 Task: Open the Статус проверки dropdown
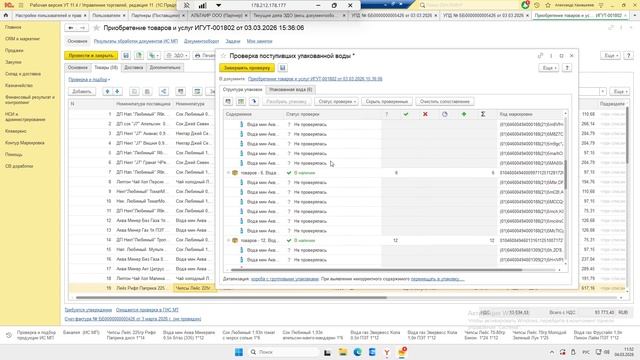pos(336,101)
